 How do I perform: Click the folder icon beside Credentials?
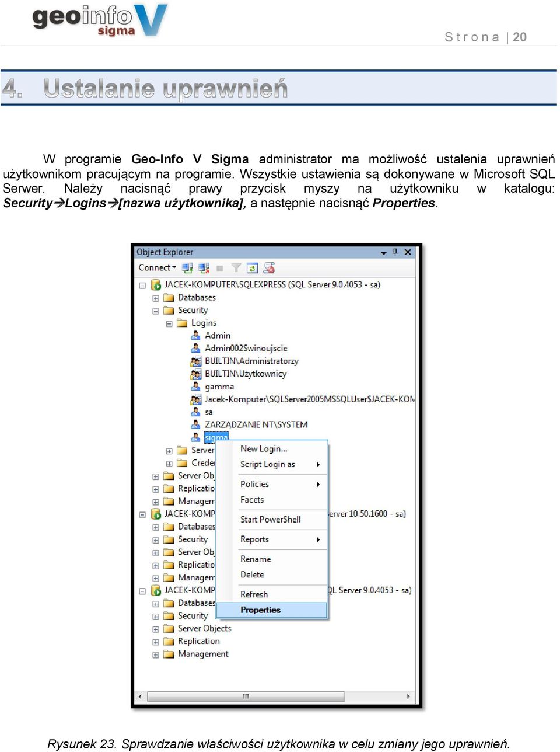click(x=182, y=463)
